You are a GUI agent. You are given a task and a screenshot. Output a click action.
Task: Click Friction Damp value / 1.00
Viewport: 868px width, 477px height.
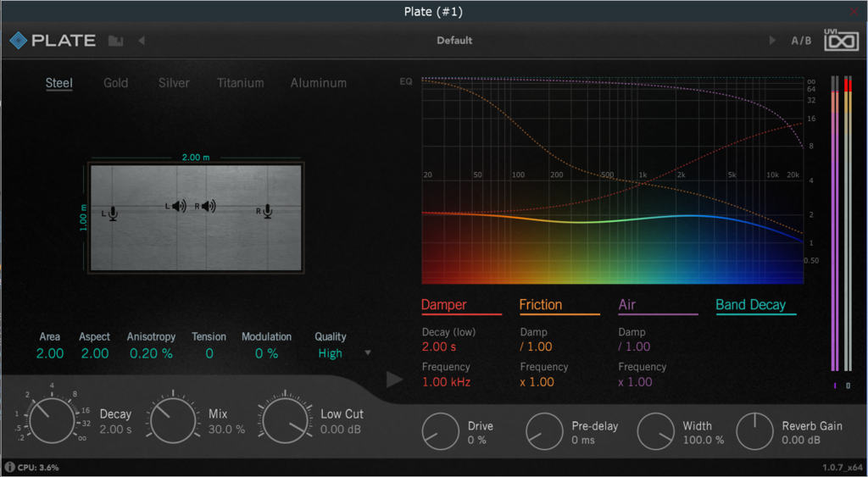click(536, 347)
